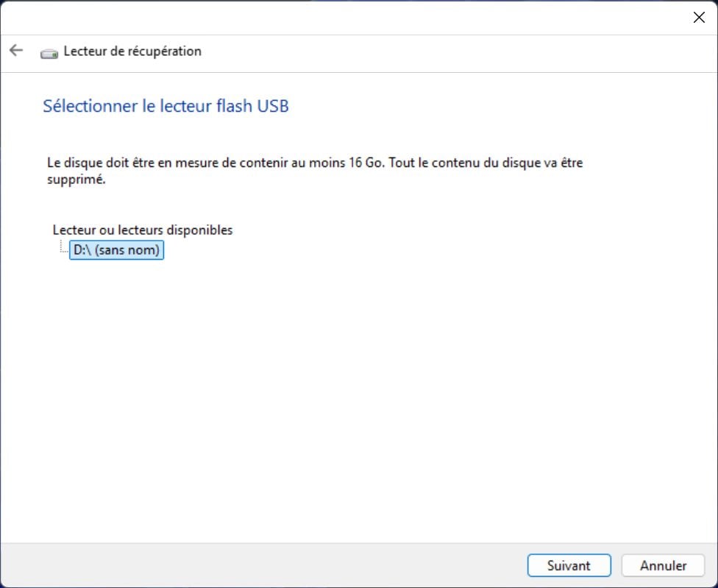This screenshot has width=718, height=588.
Task: Select the D:\ (sans nom) drive
Action: (x=116, y=250)
